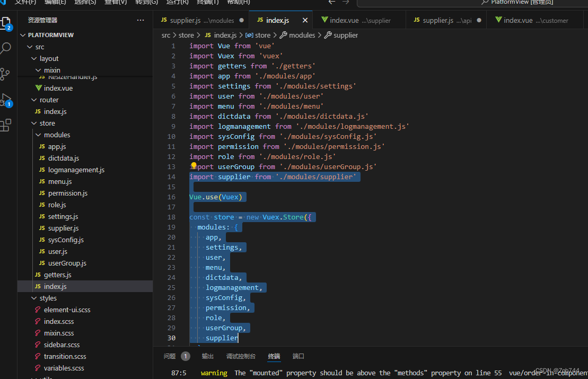This screenshot has width=588, height=379.
Task: Collapse the mixin folder
Action: tap(38, 70)
